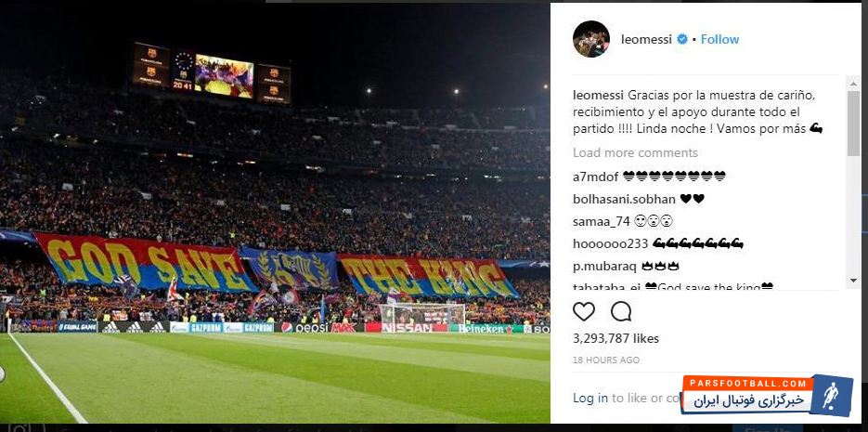Click the 18 hours ago timestamp
The height and width of the screenshot is (432, 868).
(x=605, y=360)
